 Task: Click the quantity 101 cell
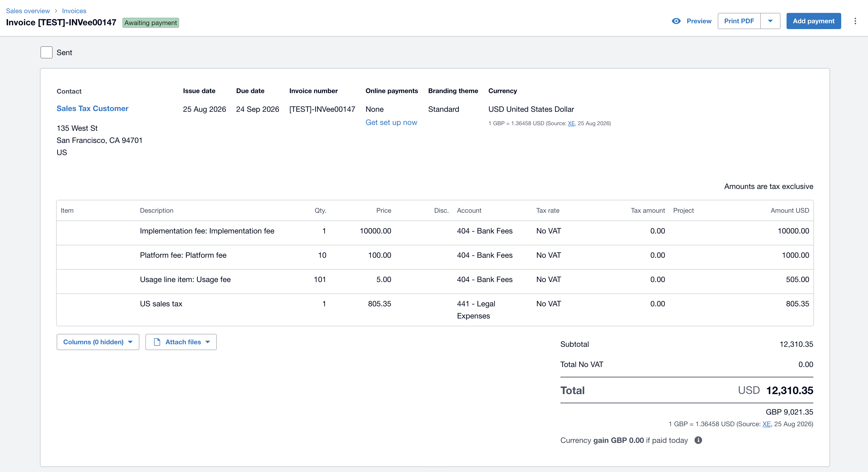click(320, 279)
